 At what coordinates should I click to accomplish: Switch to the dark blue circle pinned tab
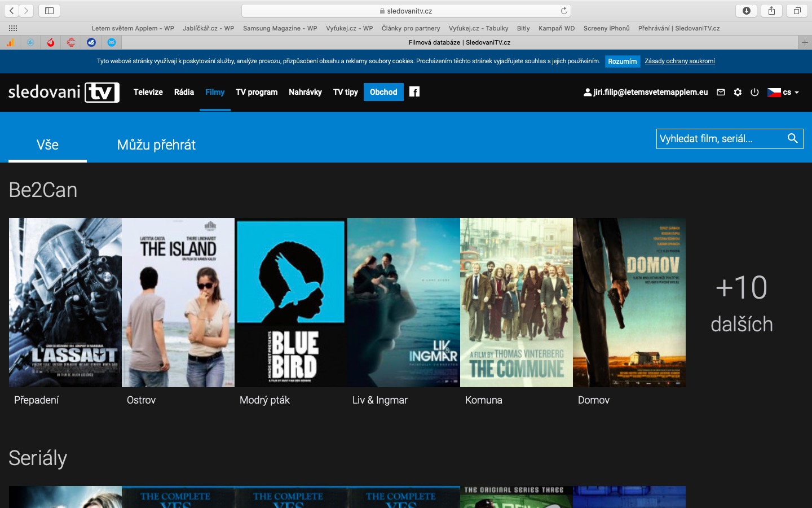91,42
